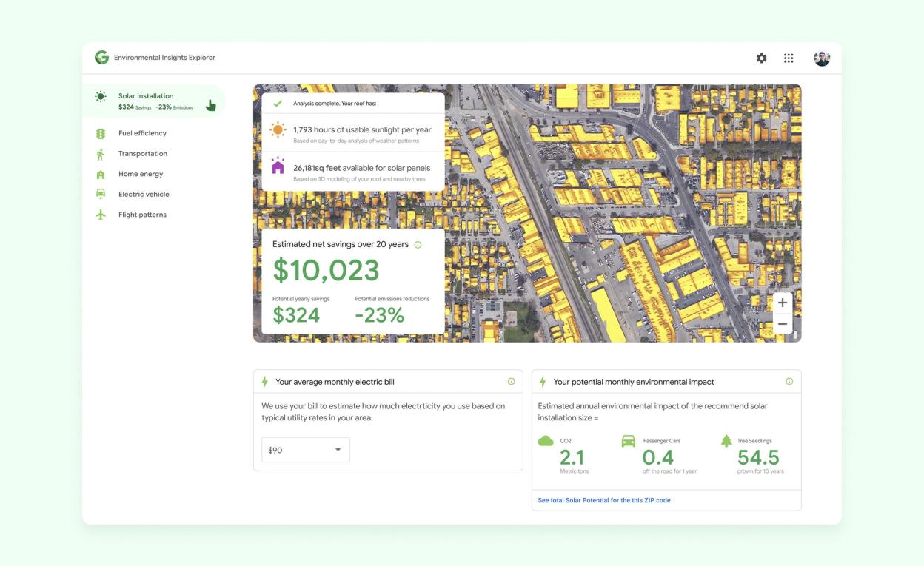This screenshot has width=924, height=566.
Task: Click info icon next to Estimated net savings
Action: click(418, 245)
